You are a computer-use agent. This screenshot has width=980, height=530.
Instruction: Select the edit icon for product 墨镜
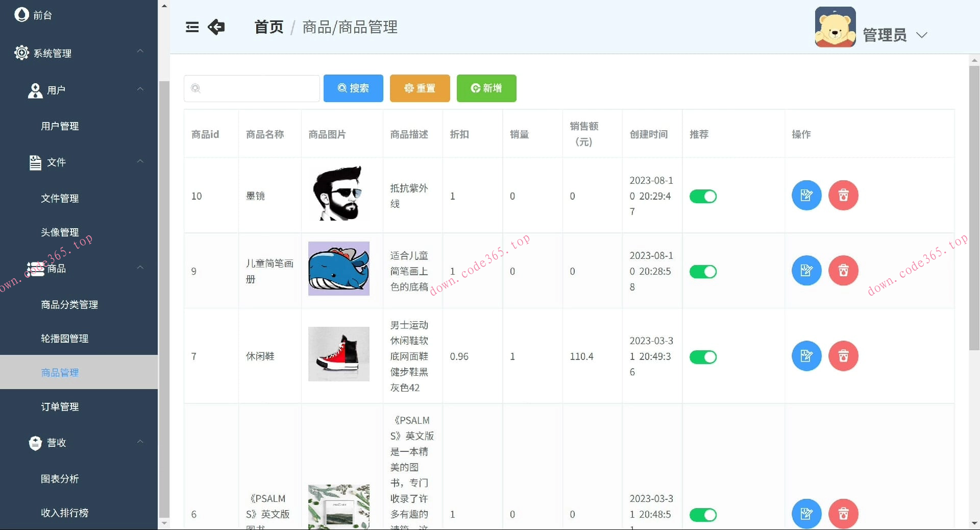click(806, 195)
